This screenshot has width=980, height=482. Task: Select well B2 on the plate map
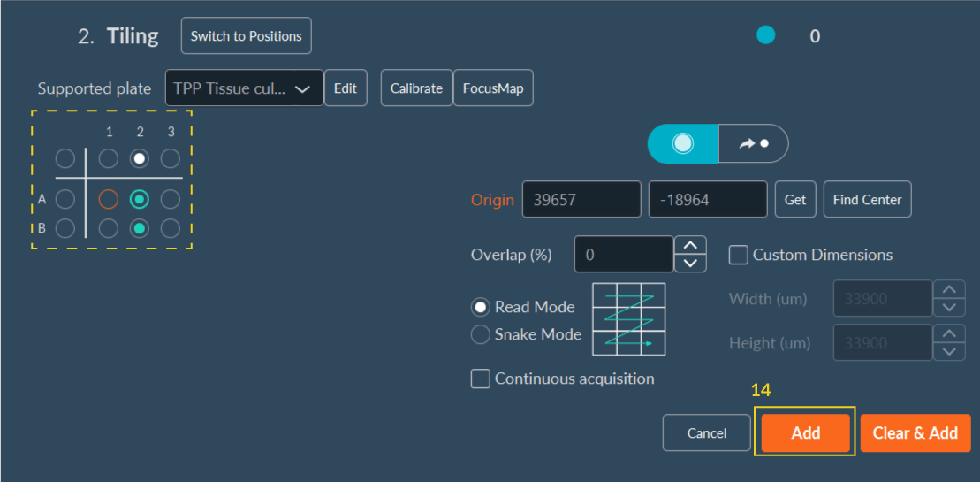point(139,228)
